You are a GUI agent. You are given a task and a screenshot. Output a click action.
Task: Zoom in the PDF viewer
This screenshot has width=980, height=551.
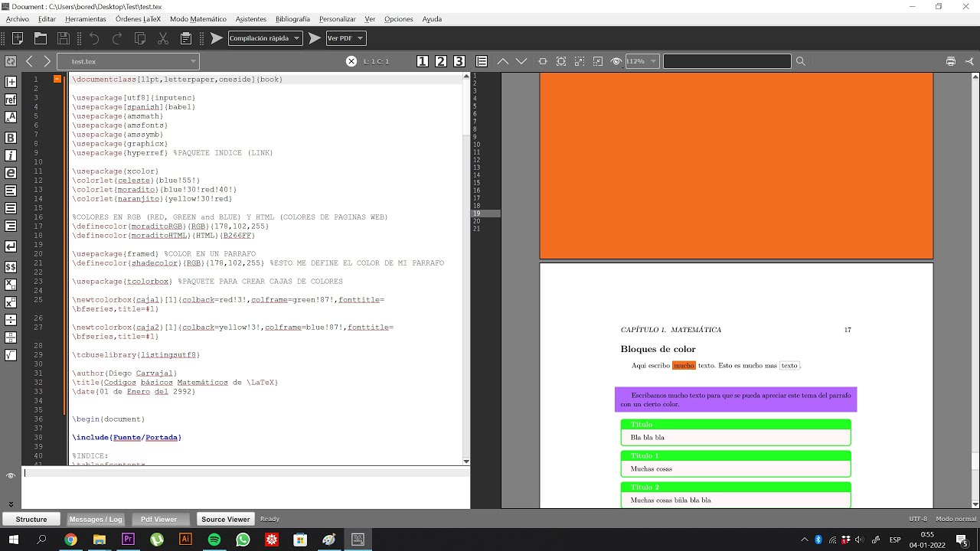[x=580, y=61]
